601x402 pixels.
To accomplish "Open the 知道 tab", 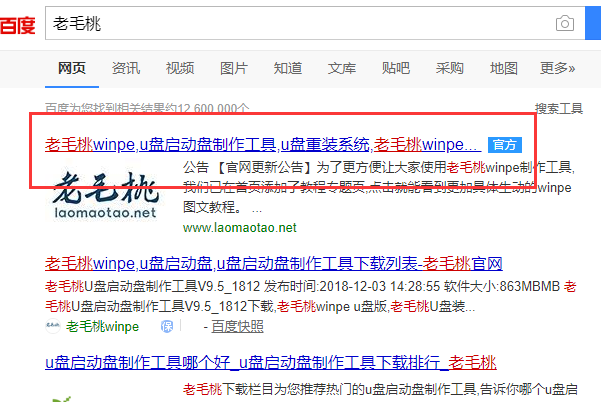I will 288,68.
